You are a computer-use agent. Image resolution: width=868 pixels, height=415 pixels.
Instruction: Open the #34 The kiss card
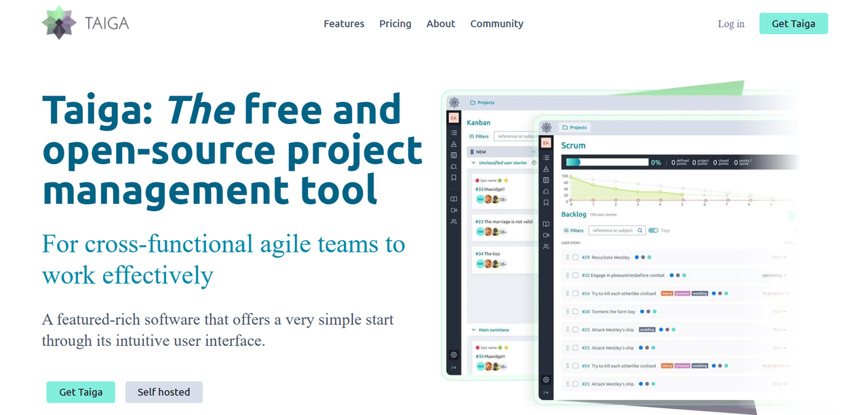coord(503,258)
